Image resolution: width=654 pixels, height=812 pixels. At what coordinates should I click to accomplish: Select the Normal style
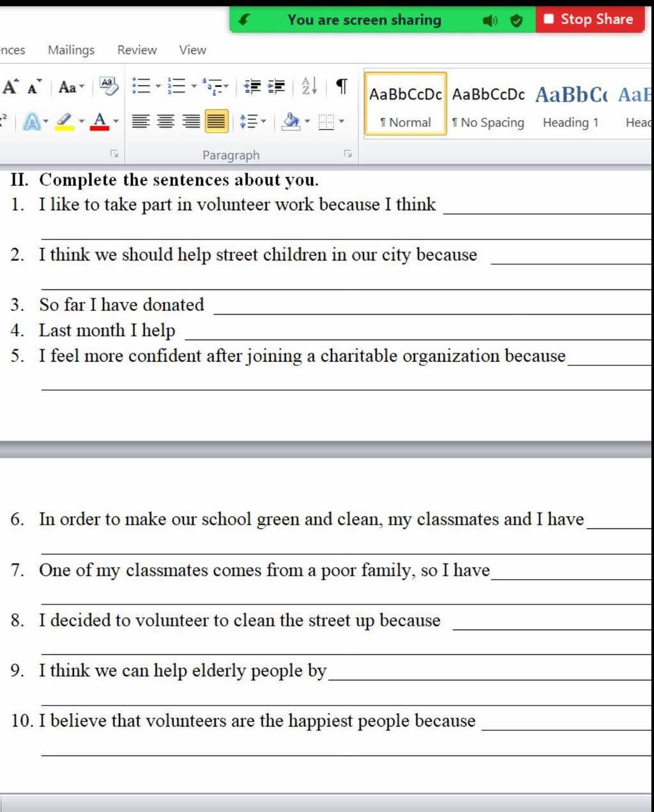click(406, 104)
